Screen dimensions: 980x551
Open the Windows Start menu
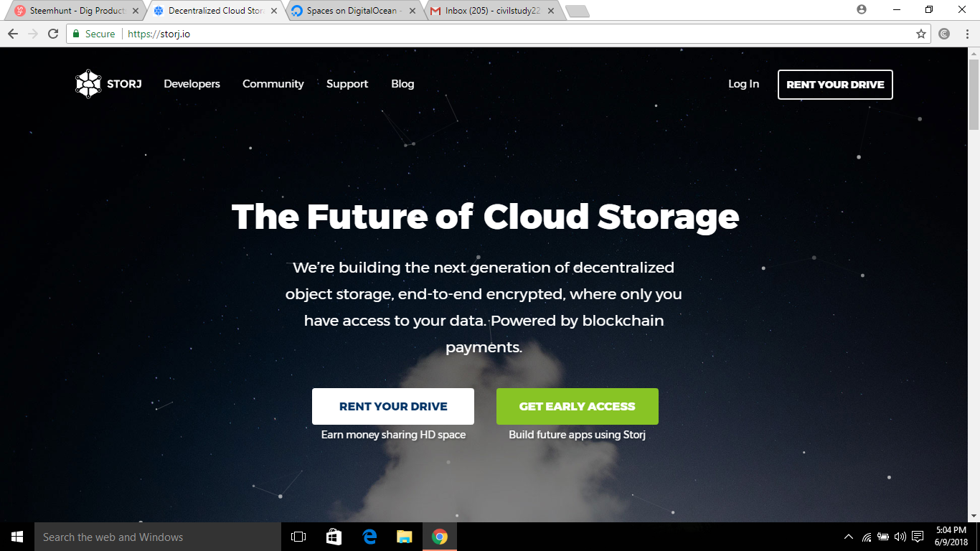[17, 537]
